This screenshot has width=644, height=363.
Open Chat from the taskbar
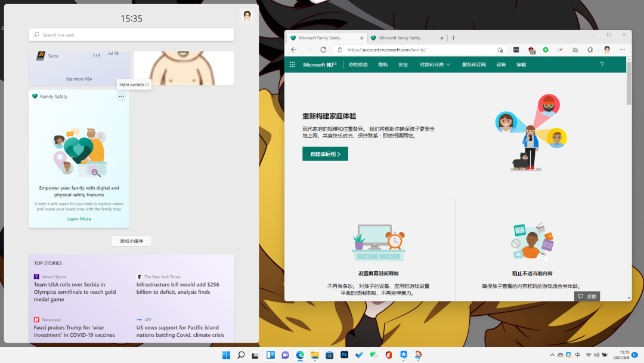[285, 355]
